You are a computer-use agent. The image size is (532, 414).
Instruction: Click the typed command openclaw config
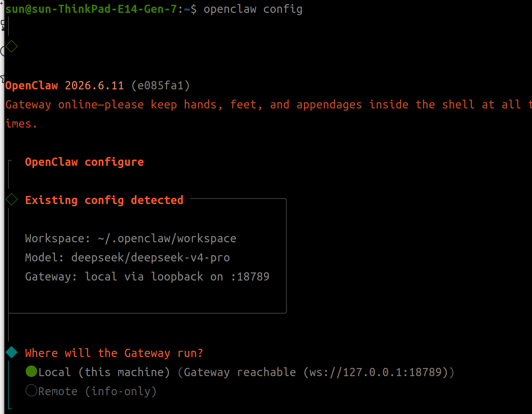click(x=253, y=9)
